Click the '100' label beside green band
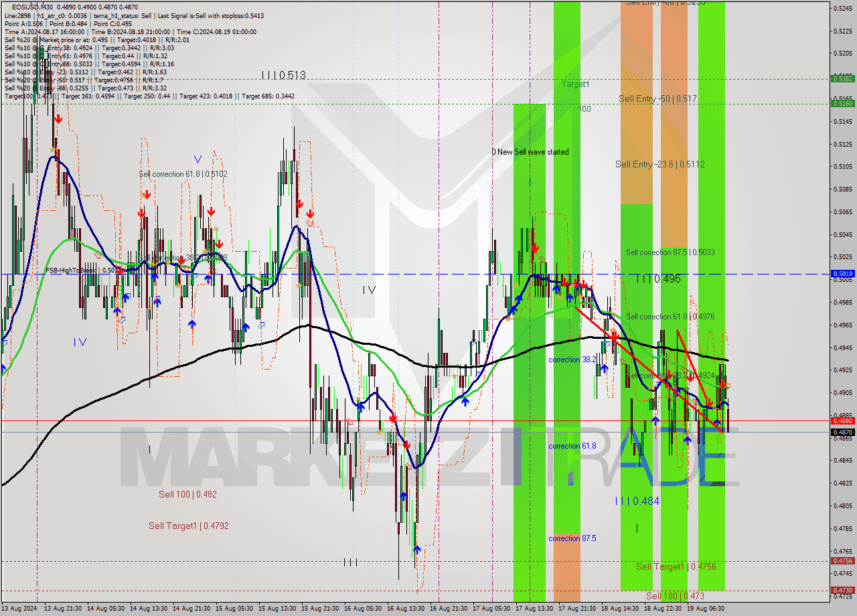This screenshot has width=857, height=616. (x=585, y=108)
